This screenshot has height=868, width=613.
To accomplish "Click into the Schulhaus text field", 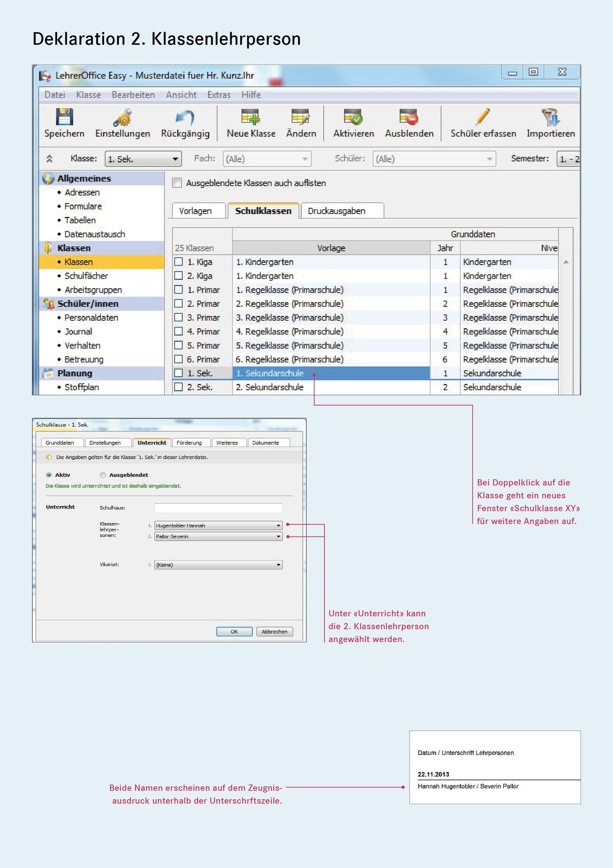I will 218,508.
